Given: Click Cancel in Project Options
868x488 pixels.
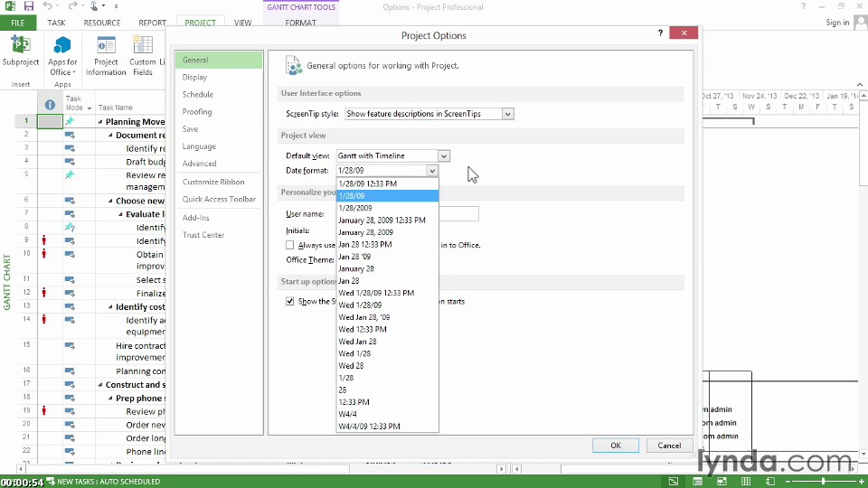Looking at the screenshot, I should (x=669, y=446).
